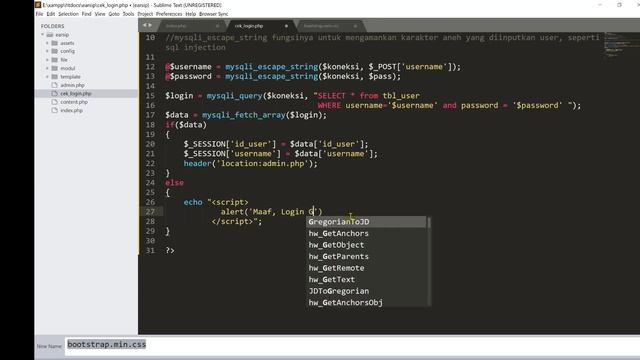Click line number 27 in gutter

150,211
